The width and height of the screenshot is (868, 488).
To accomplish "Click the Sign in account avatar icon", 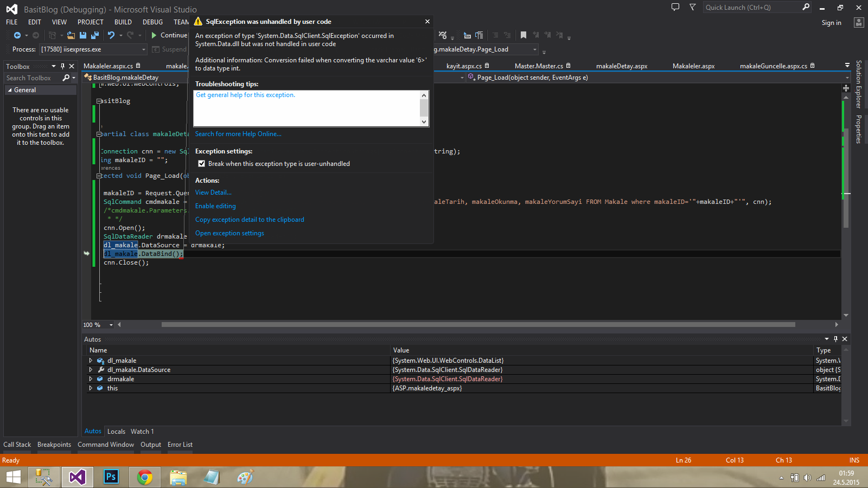I will [x=859, y=22].
